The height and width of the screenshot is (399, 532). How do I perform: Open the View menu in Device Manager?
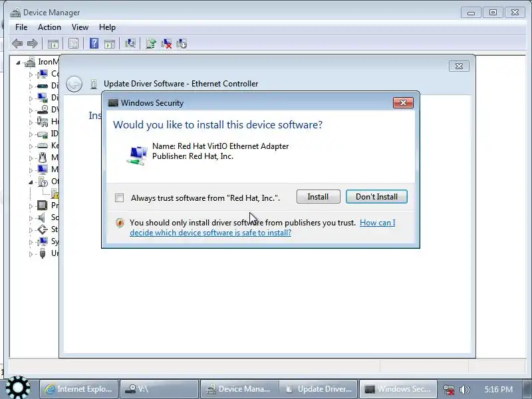(x=80, y=27)
